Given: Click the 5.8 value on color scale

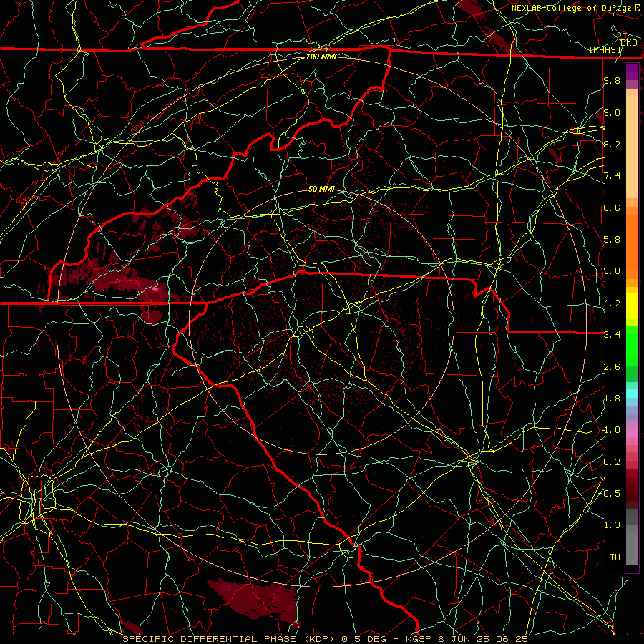Looking at the screenshot, I should click(612, 240).
